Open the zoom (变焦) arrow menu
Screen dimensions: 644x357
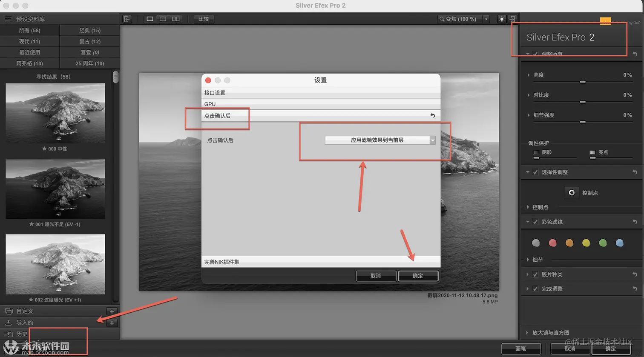[x=486, y=19]
